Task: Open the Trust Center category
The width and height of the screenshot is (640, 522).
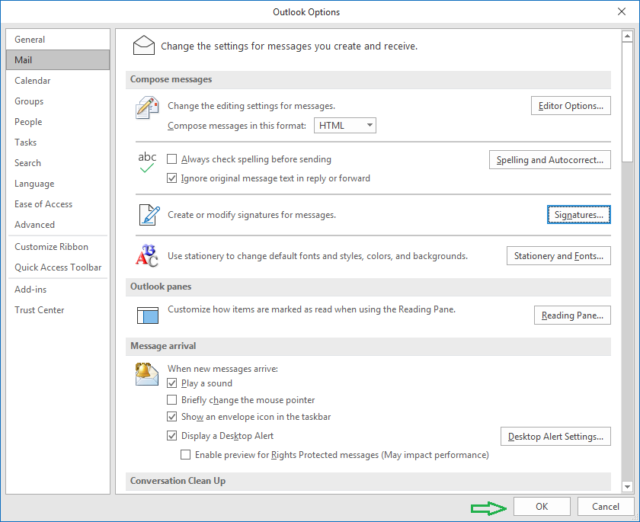Action: click(39, 310)
